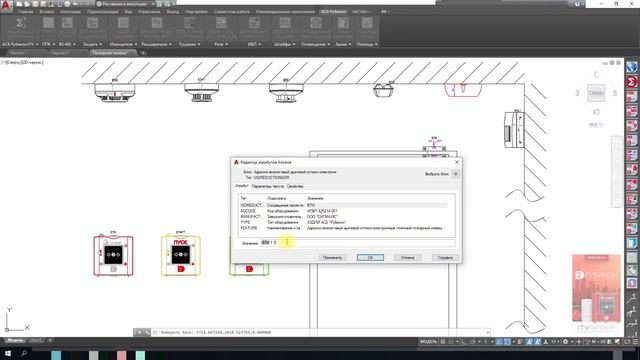640x360 pixels.
Task: Toggle polar tracking in the status bar
Action: [x=472, y=342]
